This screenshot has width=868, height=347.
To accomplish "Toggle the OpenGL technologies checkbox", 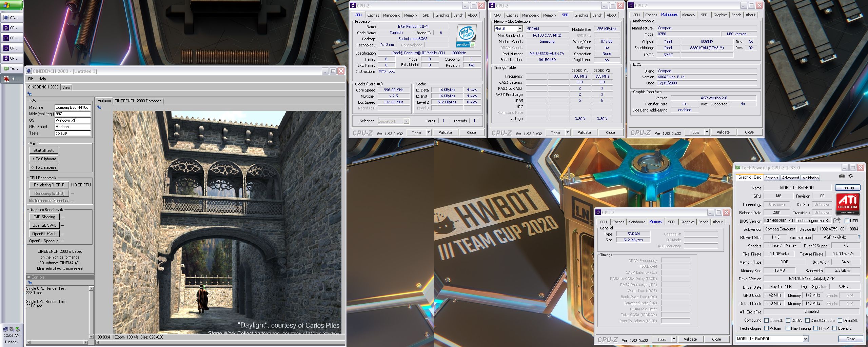I will [834, 328].
